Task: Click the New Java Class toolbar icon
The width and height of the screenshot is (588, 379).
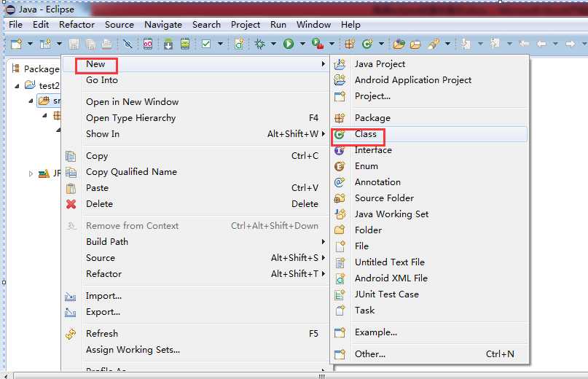Action: tap(367, 44)
